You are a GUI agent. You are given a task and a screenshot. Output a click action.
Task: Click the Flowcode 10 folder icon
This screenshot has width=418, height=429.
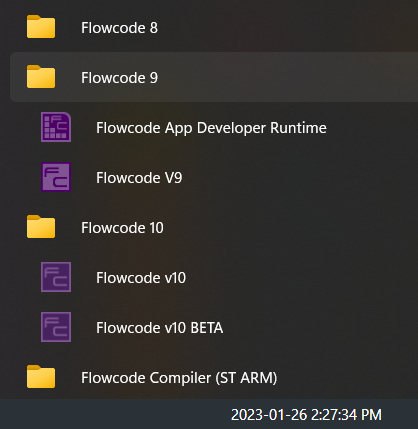(41, 227)
